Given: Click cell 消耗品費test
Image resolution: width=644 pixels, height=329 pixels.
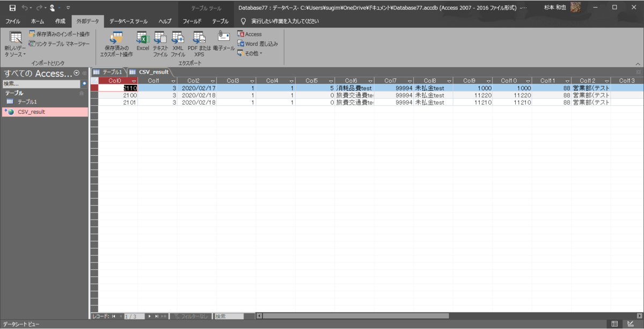Looking at the screenshot, I should click(x=355, y=88).
